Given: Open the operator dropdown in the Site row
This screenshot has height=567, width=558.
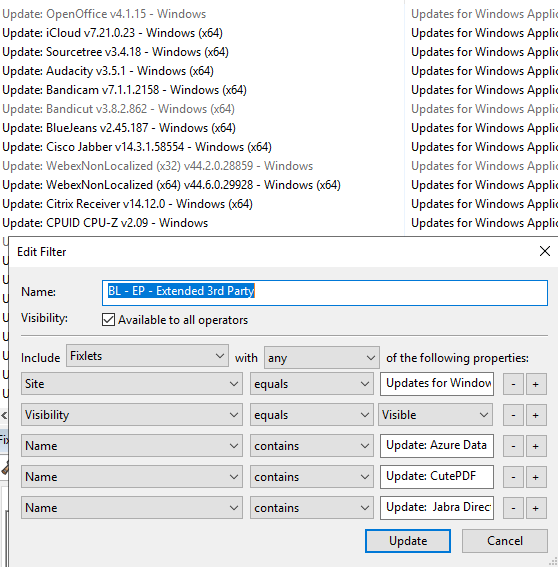Looking at the screenshot, I should pos(312,384).
